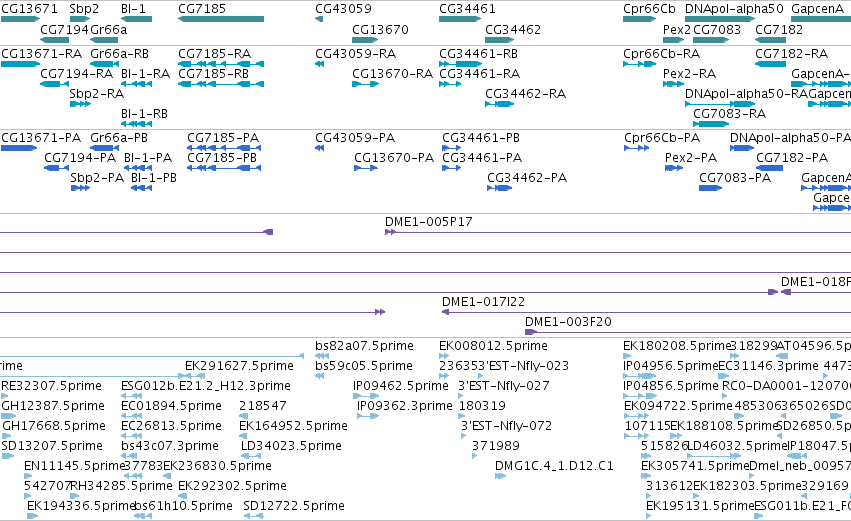Click EST SD12722.5prime
Image resolution: width=851 pixels, height=521 pixels.
tap(294, 506)
